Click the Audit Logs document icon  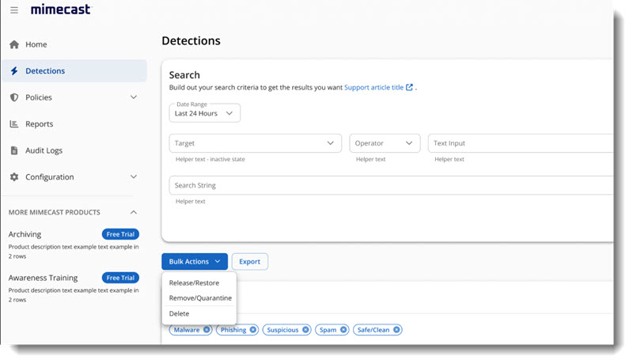14,150
